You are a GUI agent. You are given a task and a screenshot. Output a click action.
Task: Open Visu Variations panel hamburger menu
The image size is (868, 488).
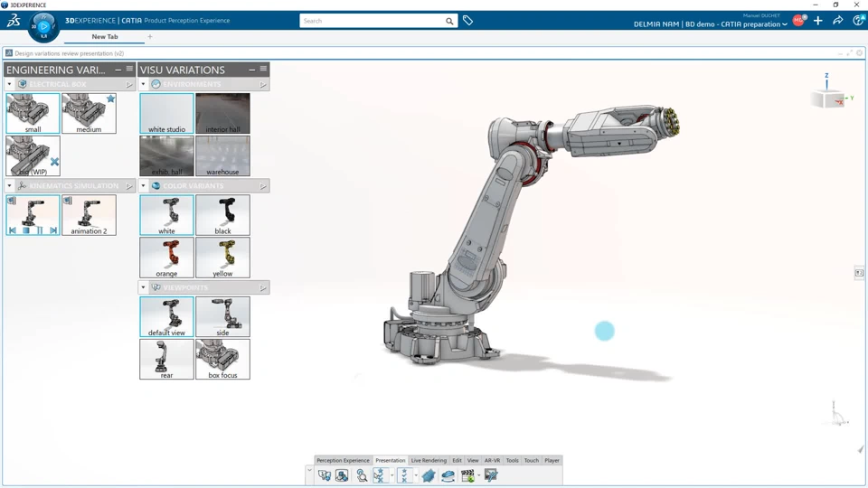263,69
